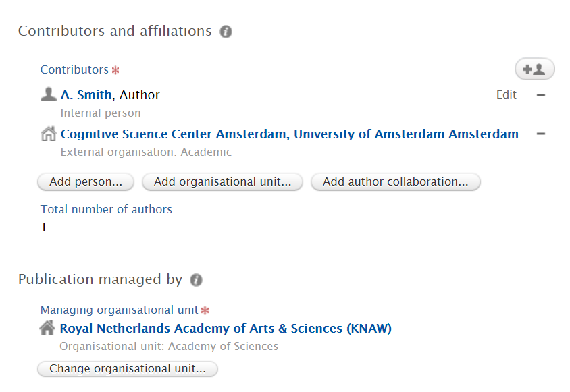Image resolution: width=570 pixels, height=392 pixels.
Task: Click the Managing organisational unit label
Action: [119, 310]
